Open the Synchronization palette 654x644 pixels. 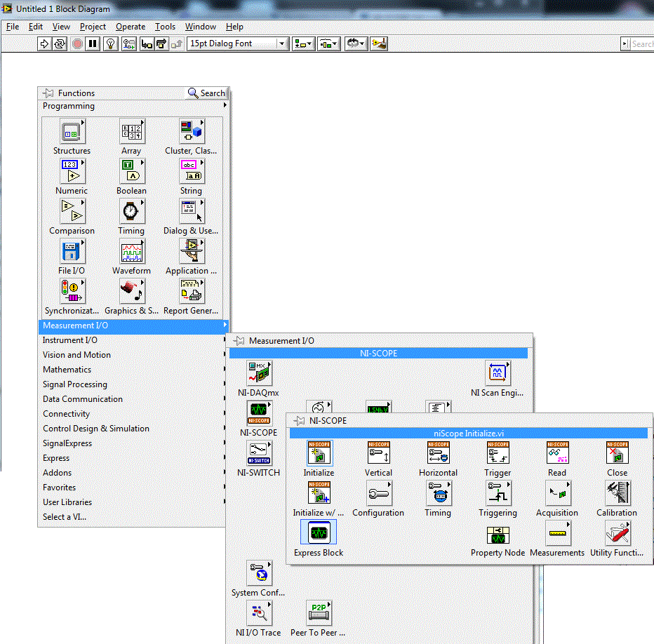pyautogui.click(x=72, y=292)
